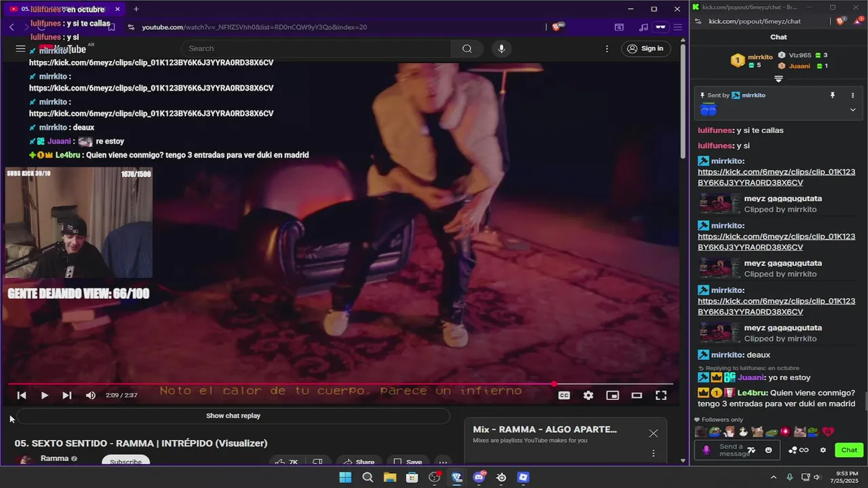This screenshot has height=488, width=868.
Task: Unpin the pinned message by mirrkito
Action: pos(832,96)
